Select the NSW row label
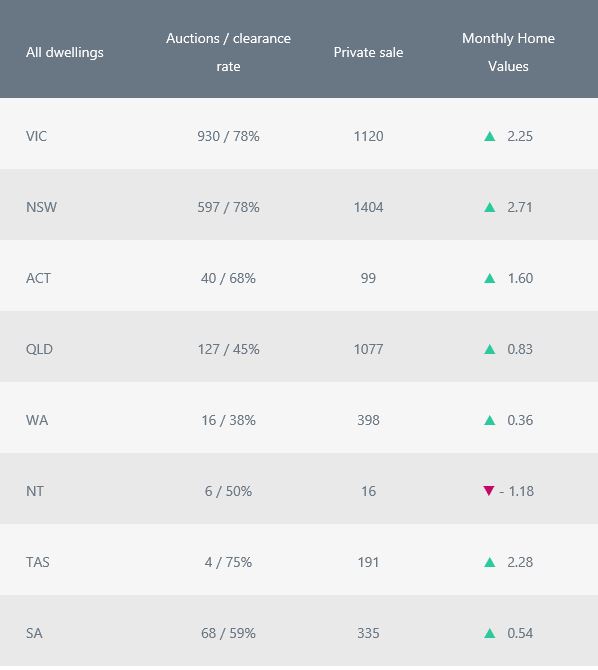This screenshot has width=598, height=670. (41, 207)
